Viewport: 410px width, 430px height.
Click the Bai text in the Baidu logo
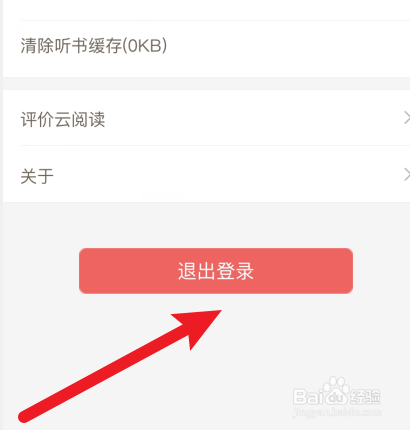308,397
